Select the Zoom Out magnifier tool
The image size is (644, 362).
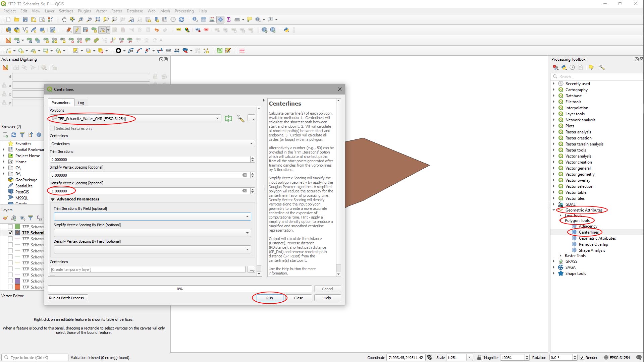point(89,19)
